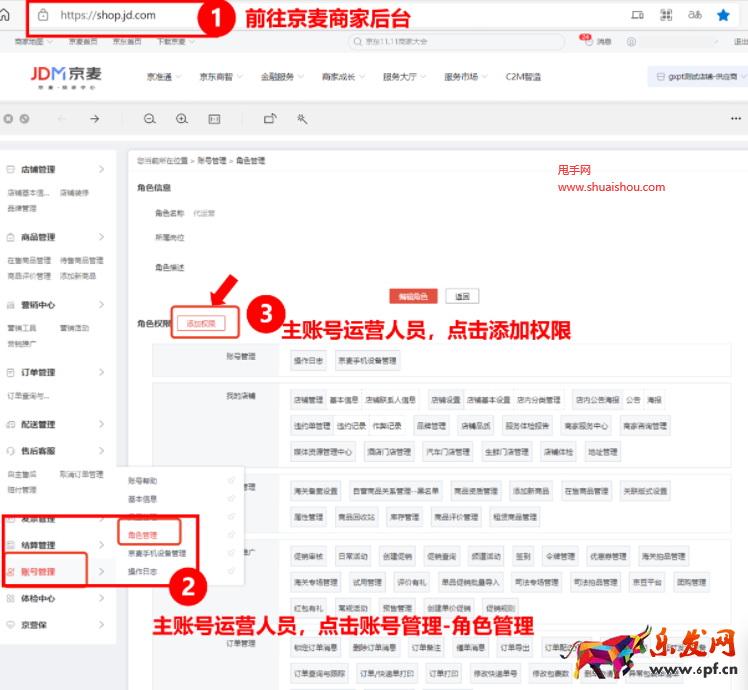This screenshot has height=690, width=748.
Task: Select 角色管理 in the flyout menu
Action: [143, 535]
